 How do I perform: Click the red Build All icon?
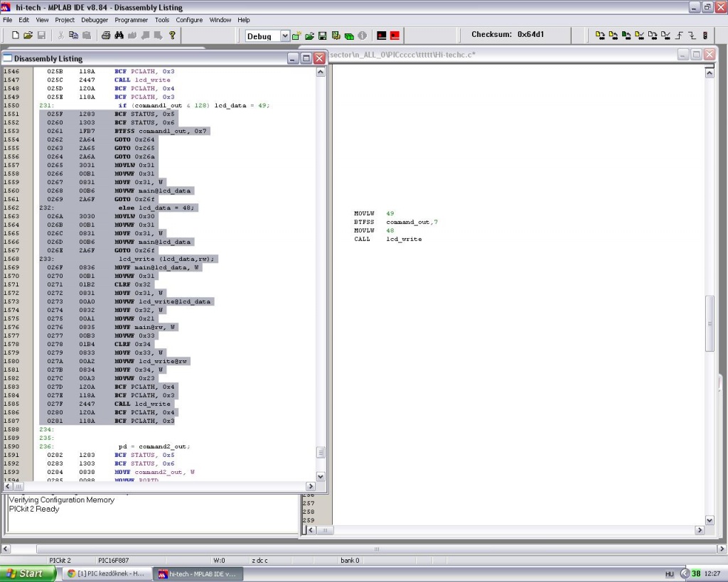[x=395, y=36]
